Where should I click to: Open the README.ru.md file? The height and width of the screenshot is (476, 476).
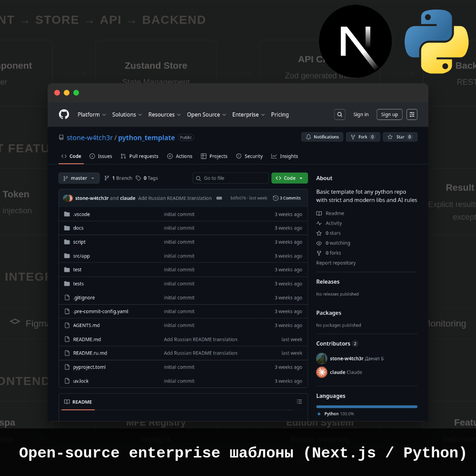[x=90, y=353]
